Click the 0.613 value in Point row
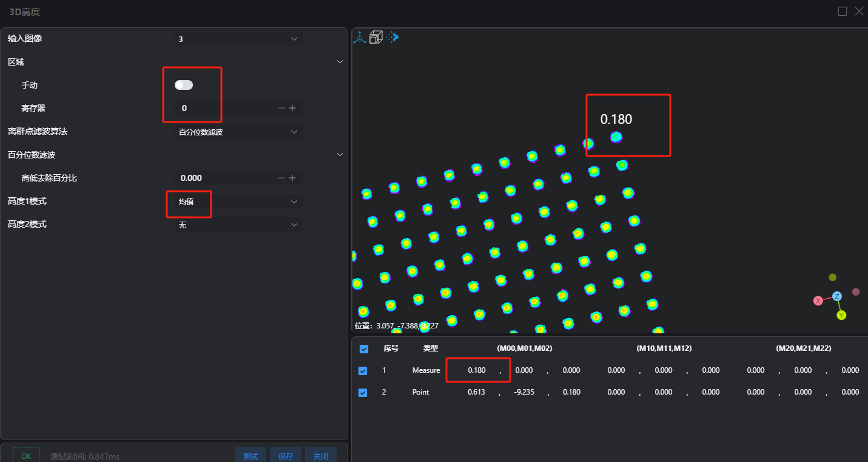This screenshot has height=462, width=868. 476,392
